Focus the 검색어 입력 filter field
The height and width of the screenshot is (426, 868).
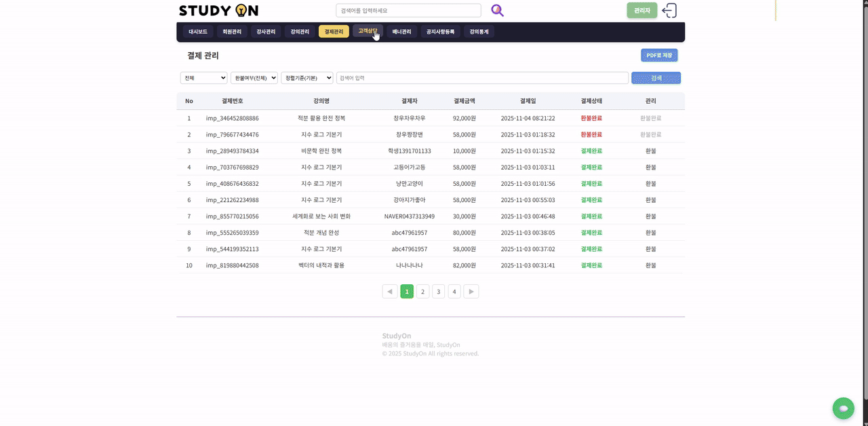482,78
